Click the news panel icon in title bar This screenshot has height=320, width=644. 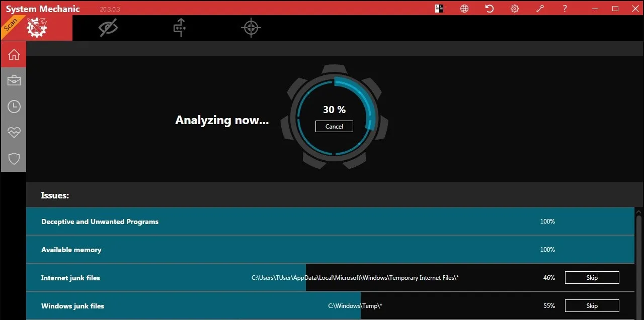pyautogui.click(x=439, y=9)
